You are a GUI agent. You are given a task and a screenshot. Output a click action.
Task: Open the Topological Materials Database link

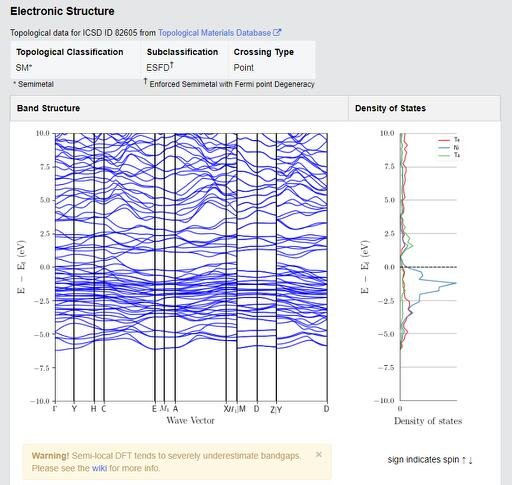[214, 33]
